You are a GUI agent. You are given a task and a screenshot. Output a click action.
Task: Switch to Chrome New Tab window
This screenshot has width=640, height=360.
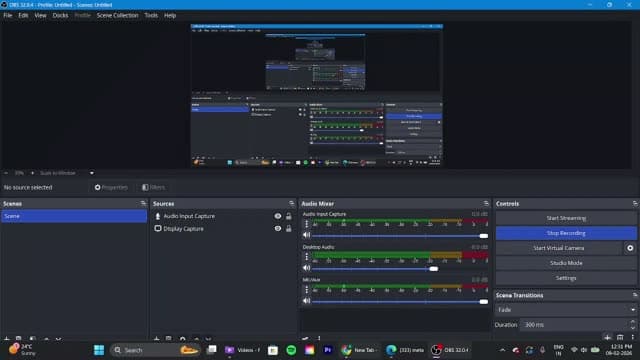point(359,350)
